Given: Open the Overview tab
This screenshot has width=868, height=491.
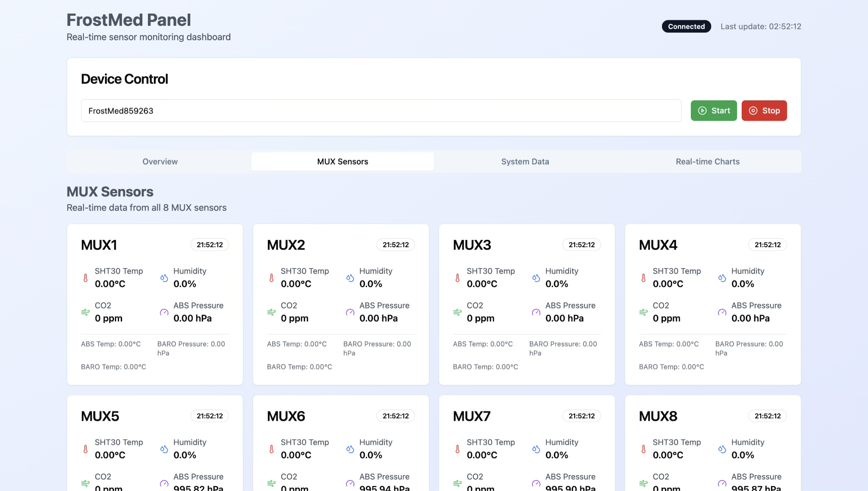Looking at the screenshot, I should tap(160, 161).
